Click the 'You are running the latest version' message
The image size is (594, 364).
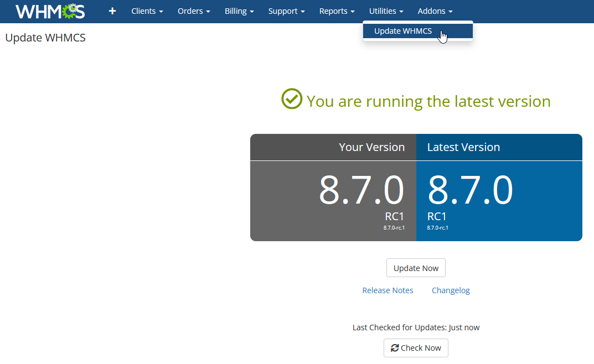(428, 101)
